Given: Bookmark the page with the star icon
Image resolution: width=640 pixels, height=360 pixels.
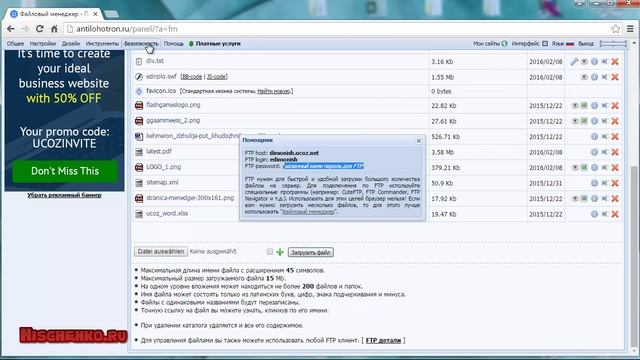Looking at the screenshot, I should point(616,29).
